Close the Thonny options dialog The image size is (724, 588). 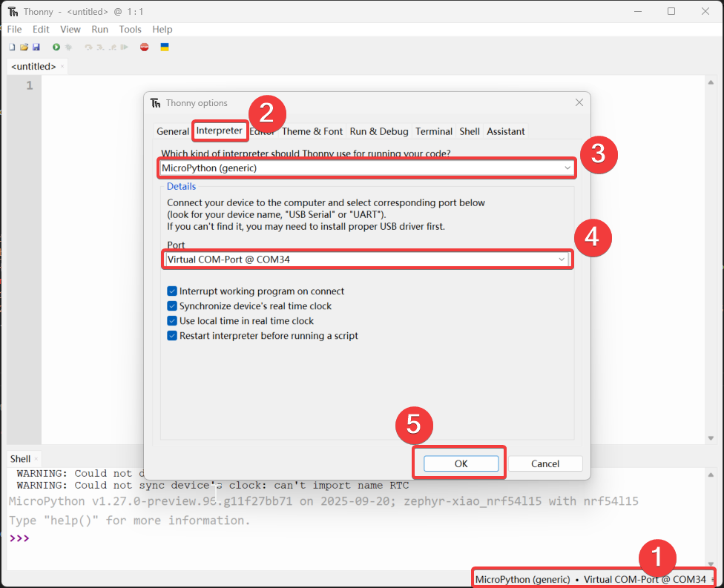(x=579, y=102)
